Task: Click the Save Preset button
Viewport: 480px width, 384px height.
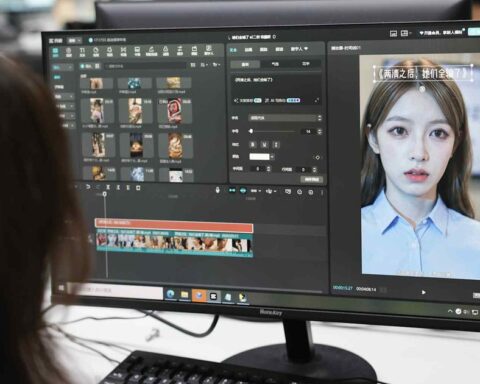Action: pyautogui.click(x=312, y=179)
